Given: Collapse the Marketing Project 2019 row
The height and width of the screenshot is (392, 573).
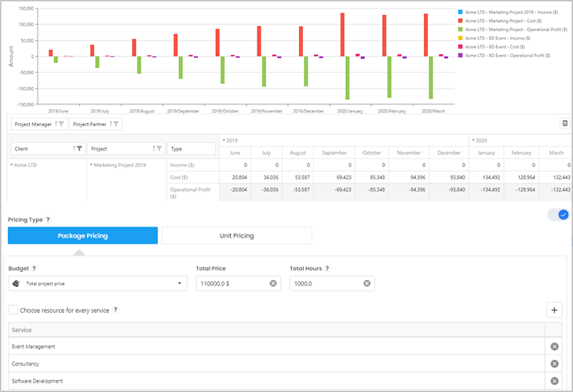Looking at the screenshot, I should click(91, 165).
